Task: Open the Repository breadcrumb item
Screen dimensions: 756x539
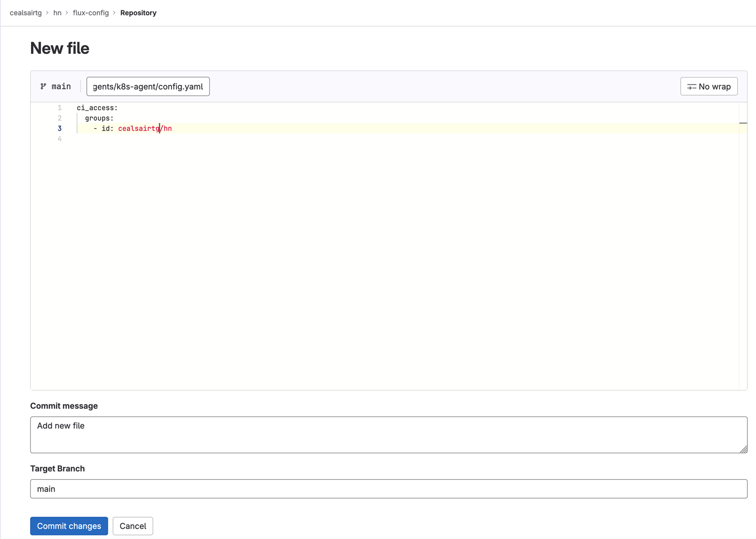Action: pos(138,13)
